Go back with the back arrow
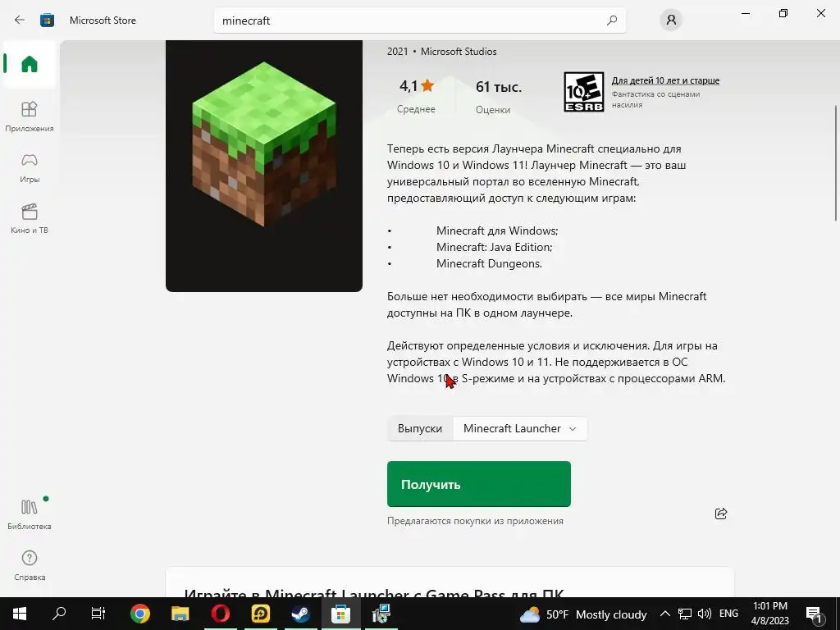The width and height of the screenshot is (840, 630). (x=20, y=21)
